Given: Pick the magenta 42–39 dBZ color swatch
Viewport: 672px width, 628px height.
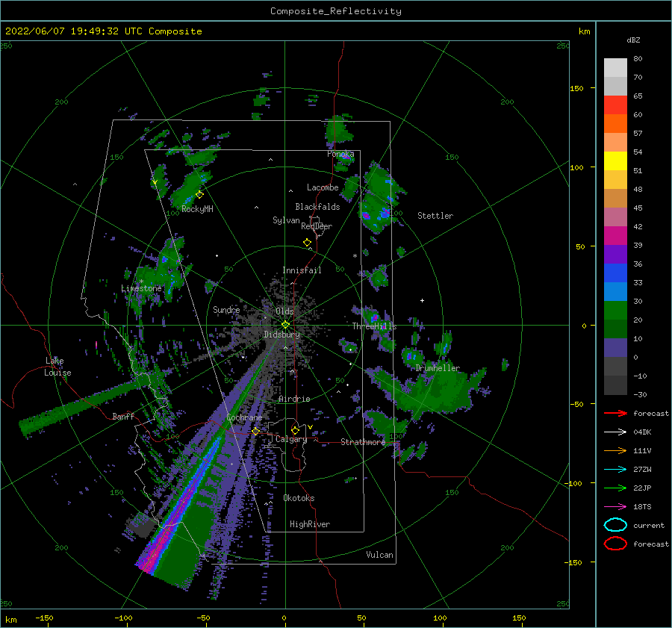Looking at the screenshot, I should point(615,236).
